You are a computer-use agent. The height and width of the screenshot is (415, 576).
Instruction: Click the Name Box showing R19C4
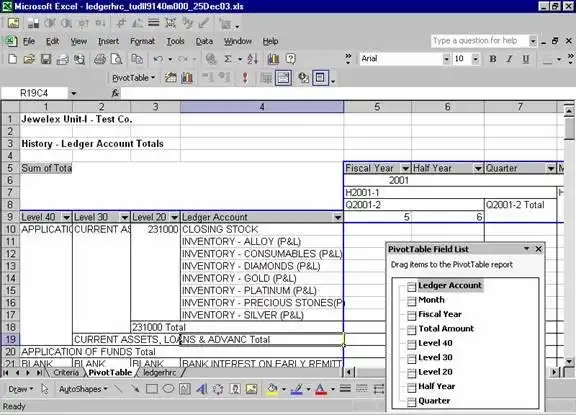pyautogui.click(x=35, y=93)
